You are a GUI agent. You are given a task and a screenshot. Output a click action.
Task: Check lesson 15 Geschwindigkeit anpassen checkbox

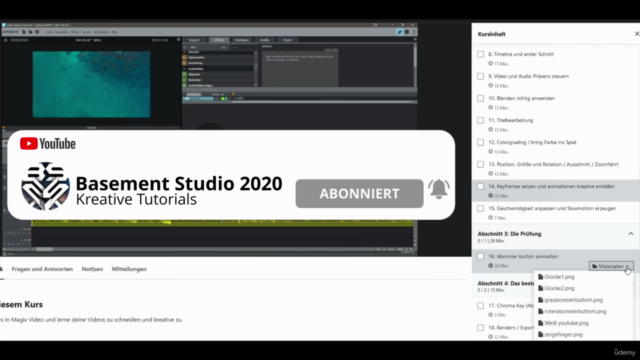480,209
